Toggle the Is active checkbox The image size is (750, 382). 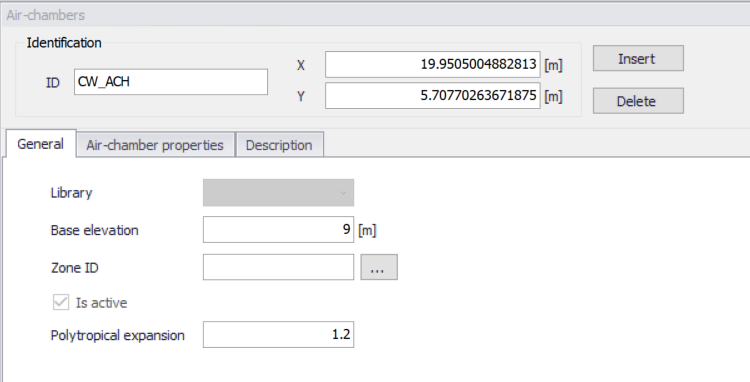61,303
